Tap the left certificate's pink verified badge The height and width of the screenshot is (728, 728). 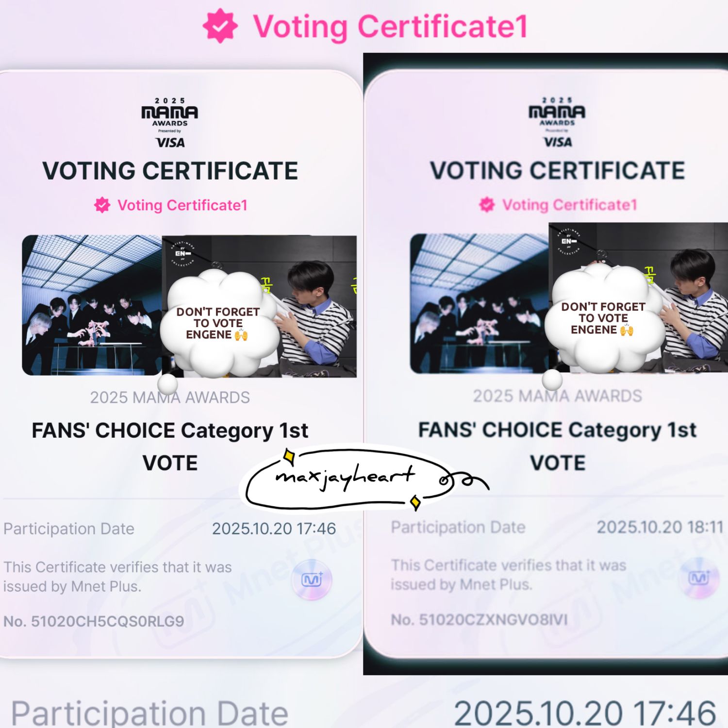[x=102, y=205]
